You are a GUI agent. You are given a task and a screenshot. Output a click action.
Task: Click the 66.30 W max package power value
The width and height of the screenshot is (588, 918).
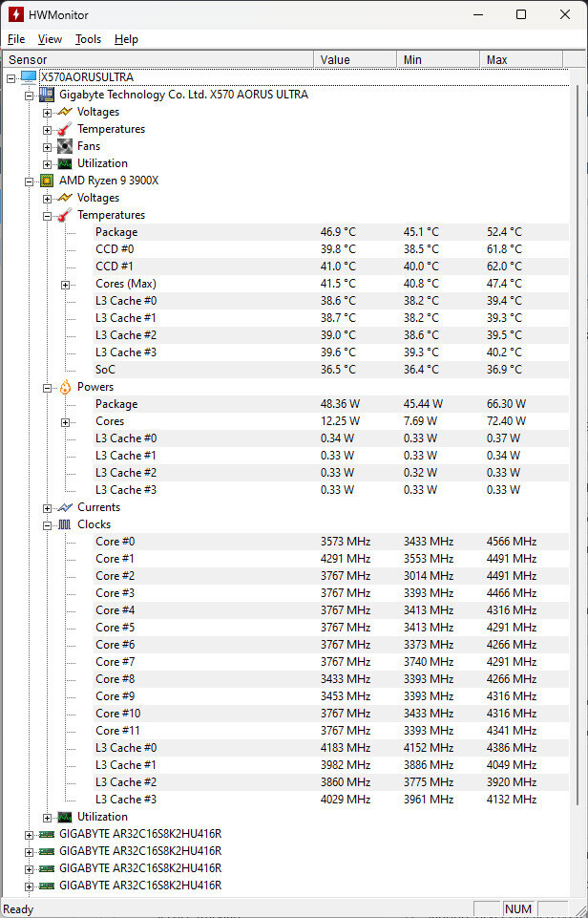(x=506, y=404)
